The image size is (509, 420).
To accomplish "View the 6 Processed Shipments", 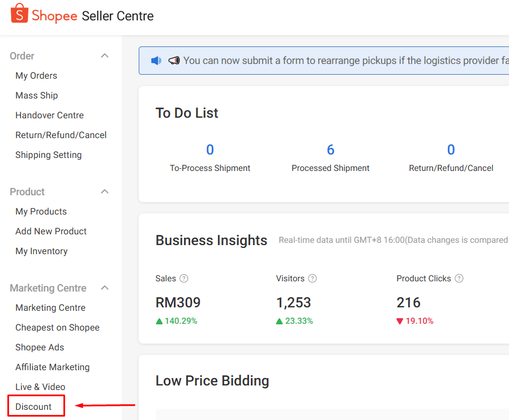I will 331,149.
